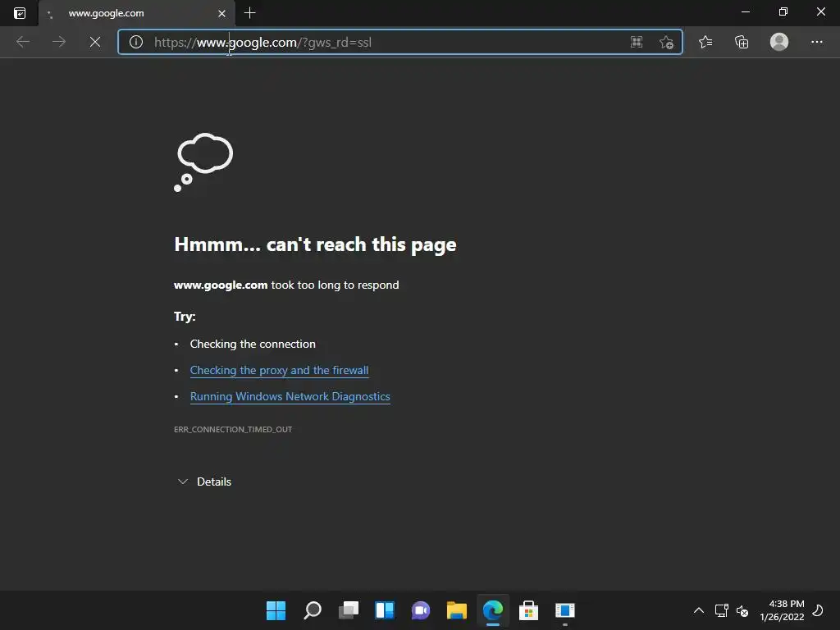This screenshot has height=630, width=840.
Task: Open a new tab with plus button
Action: (249, 13)
